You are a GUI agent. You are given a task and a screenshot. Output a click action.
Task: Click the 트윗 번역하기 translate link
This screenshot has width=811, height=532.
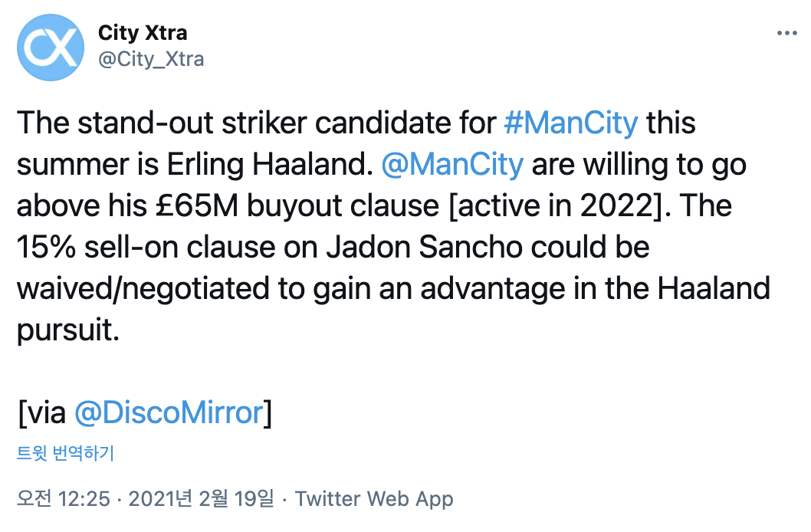[x=66, y=453]
